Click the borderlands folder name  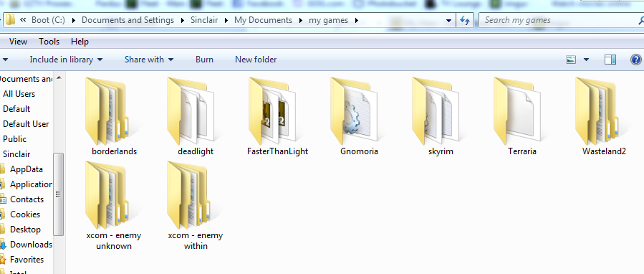click(114, 151)
